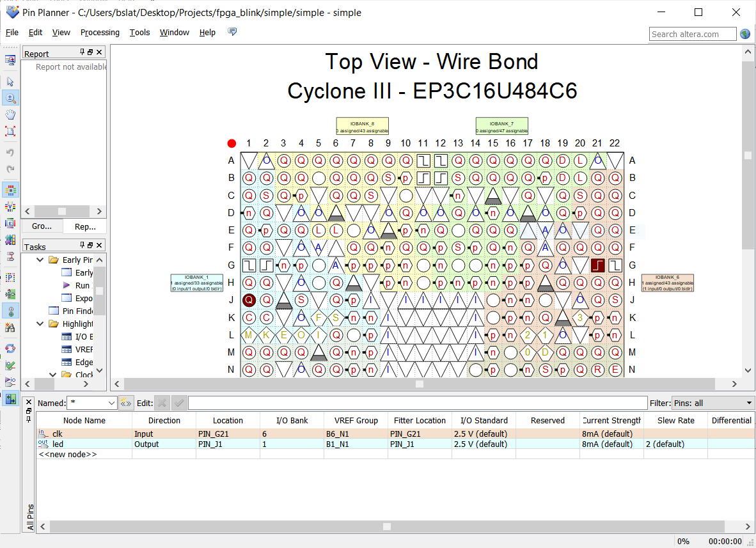Click the dark red pin G21
The height and width of the screenshot is (548, 756).
tap(597, 265)
